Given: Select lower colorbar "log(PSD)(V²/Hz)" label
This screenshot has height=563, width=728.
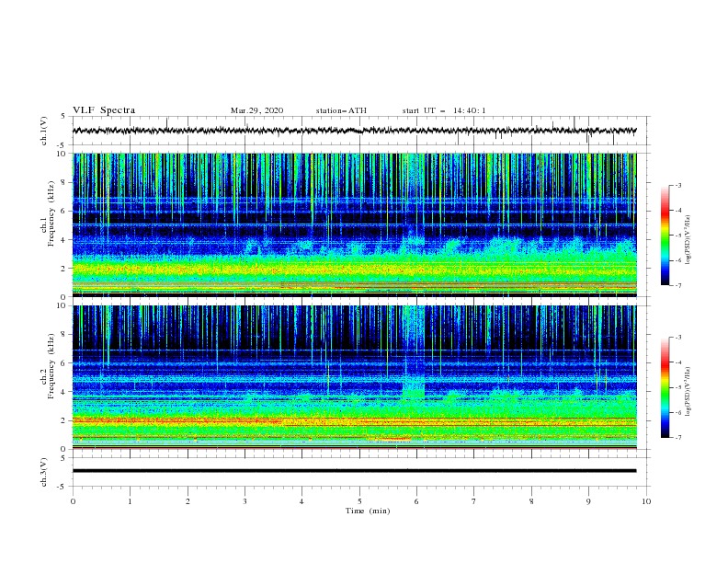Looking at the screenshot, I should click(x=688, y=391).
